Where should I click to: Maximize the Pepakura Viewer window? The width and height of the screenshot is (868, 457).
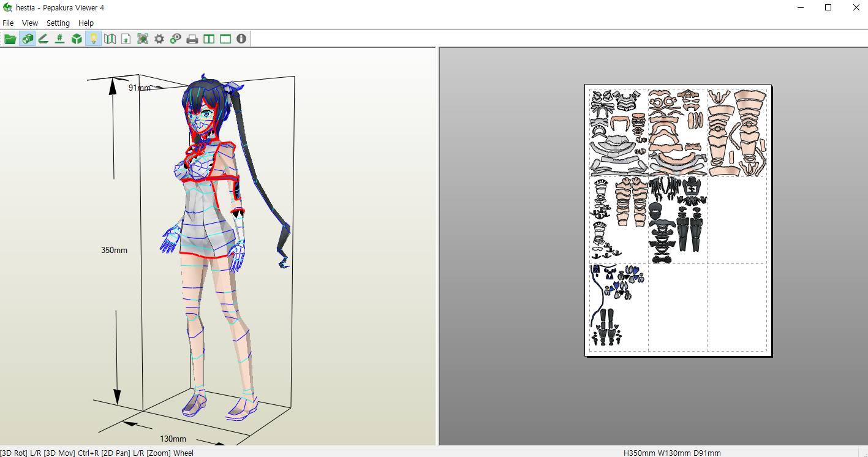[828, 8]
